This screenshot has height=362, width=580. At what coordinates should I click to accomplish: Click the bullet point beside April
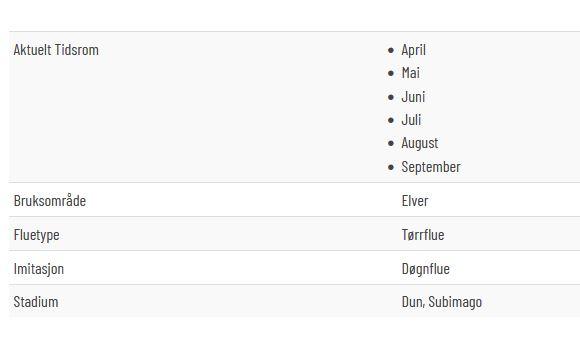click(391, 50)
